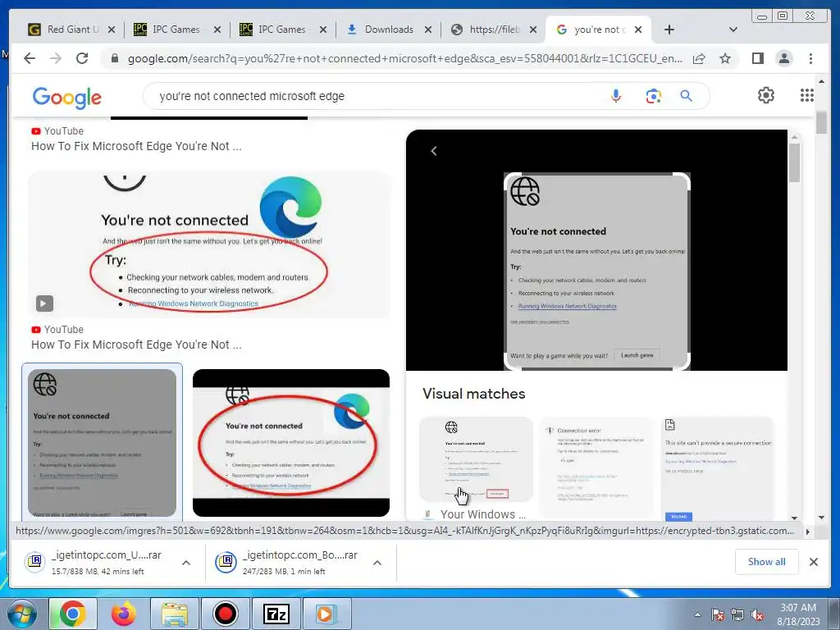Image resolution: width=840 pixels, height=630 pixels.
Task: Click Show all downloads button
Action: (767, 561)
